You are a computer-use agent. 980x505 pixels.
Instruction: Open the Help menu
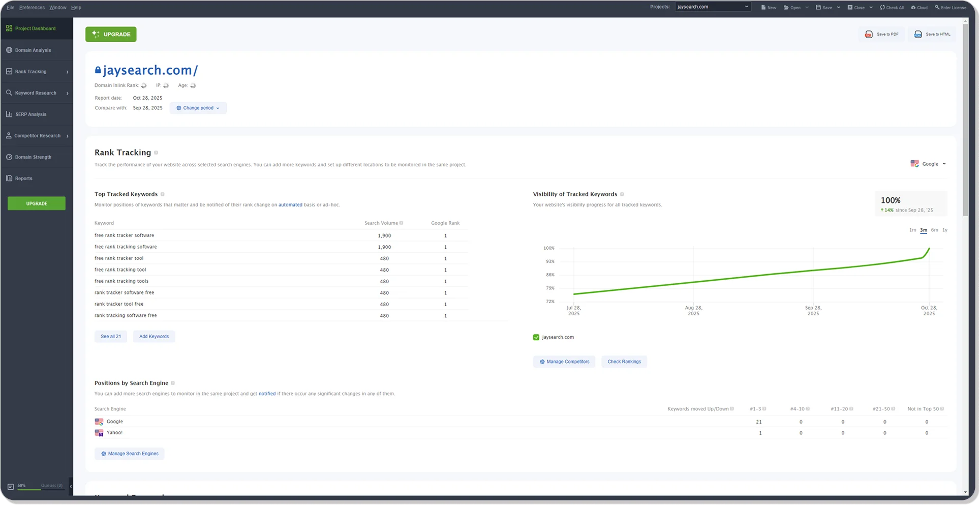click(76, 8)
